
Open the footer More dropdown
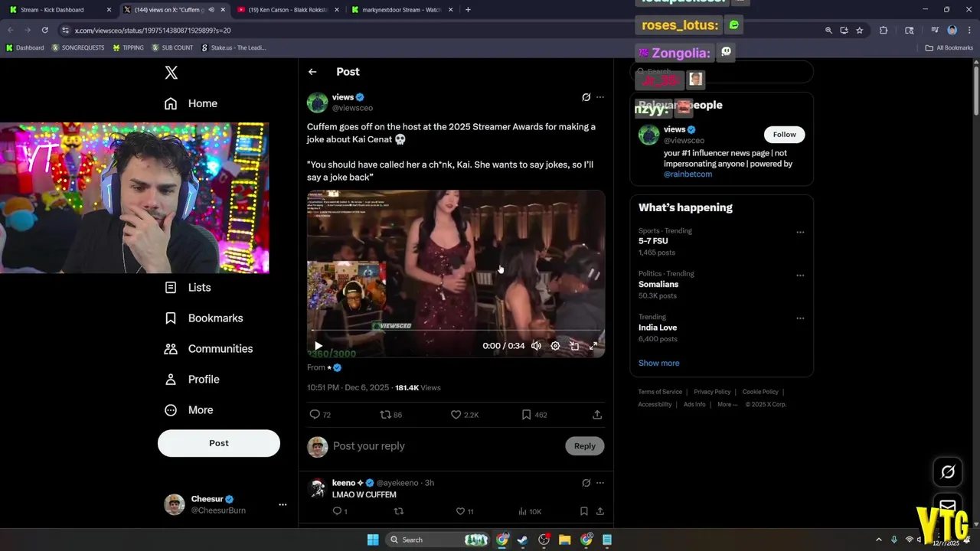pos(727,404)
